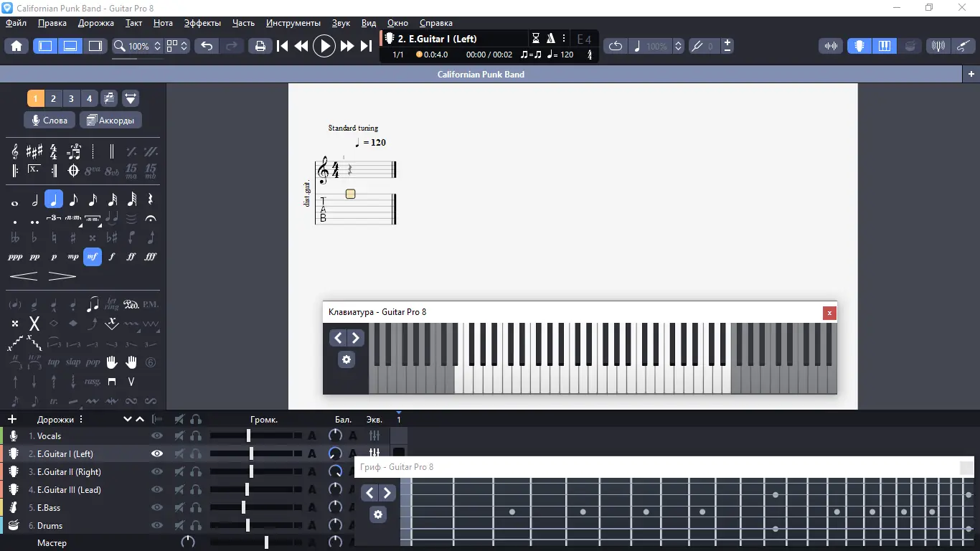Open the Дорожка menu
Image resolution: width=980 pixels, height=551 pixels.
pyautogui.click(x=96, y=23)
